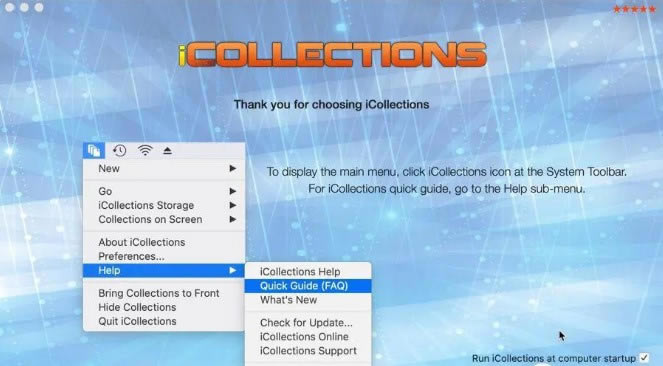This screenshot has height=366, width=663.
Task: Open the Time Machine status icon
Action: click(x=120, y=150)
